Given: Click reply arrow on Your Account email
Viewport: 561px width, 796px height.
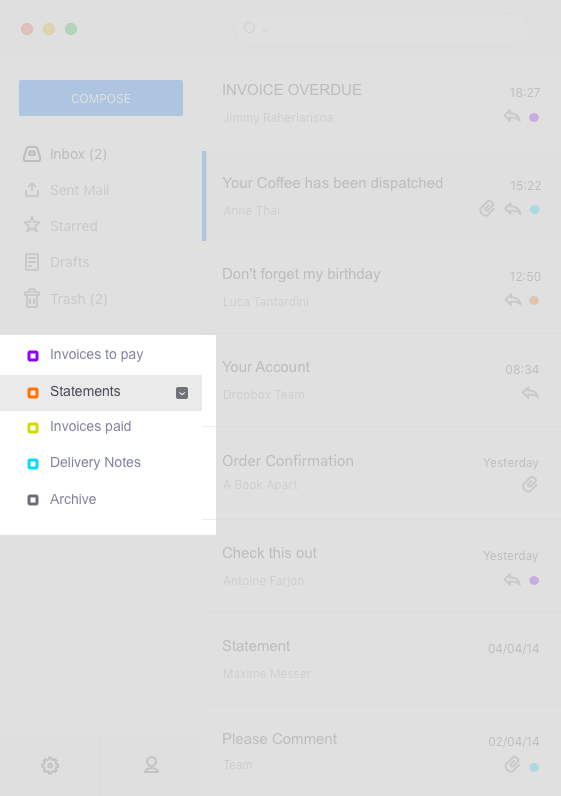Looking at the screenshot, I should [x=531, y=393].
